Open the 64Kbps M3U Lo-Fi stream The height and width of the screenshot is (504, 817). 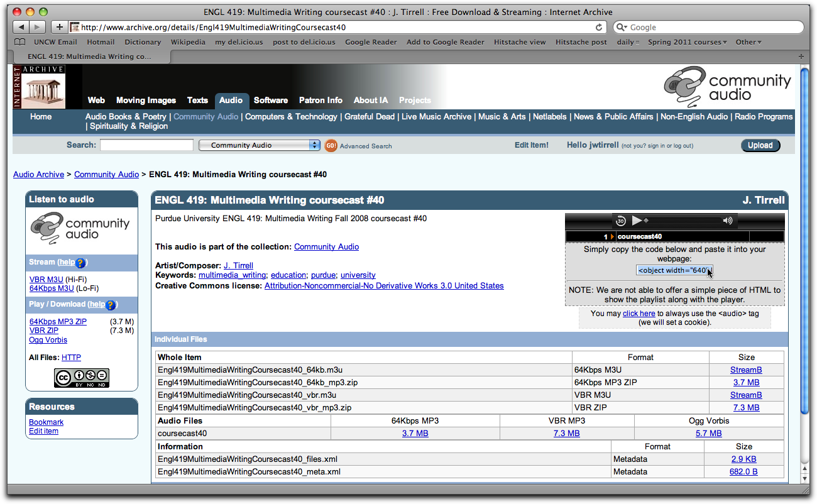pyautogui.click(x=52, y=288)
